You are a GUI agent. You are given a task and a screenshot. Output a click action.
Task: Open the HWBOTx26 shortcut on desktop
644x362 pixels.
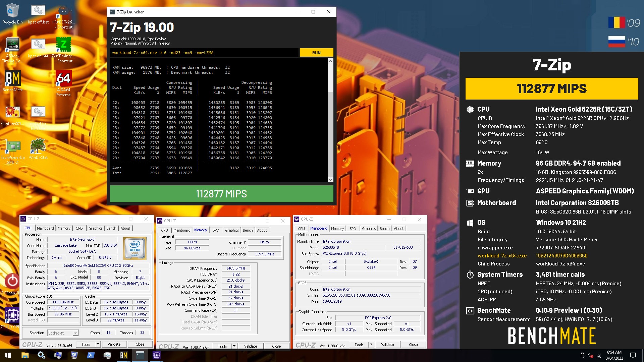(x=63, y=16)
